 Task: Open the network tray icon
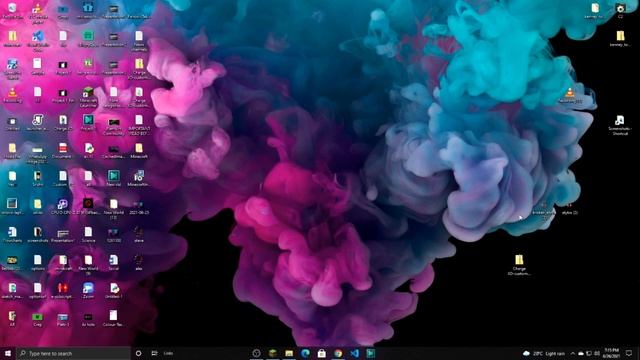589,353
